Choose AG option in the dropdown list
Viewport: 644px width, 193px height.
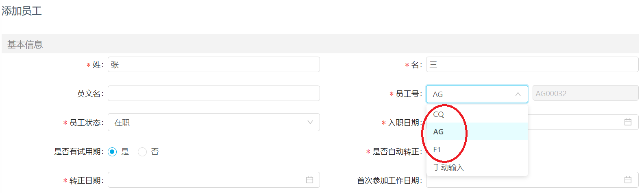pyautogui.click(x=477, y=132)
